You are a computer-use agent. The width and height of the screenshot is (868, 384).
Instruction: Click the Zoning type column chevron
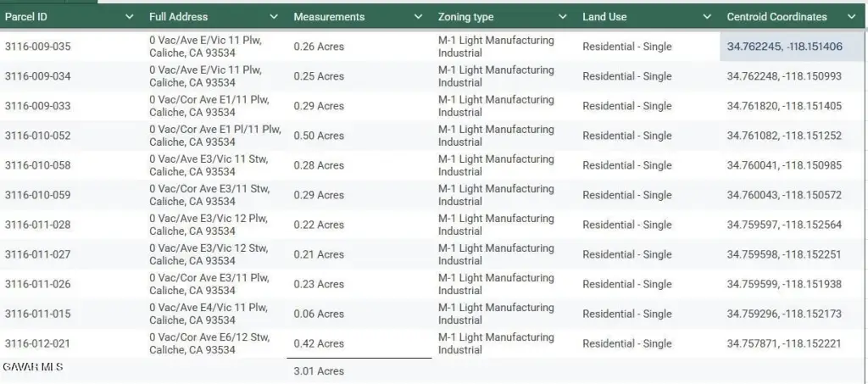563,17
